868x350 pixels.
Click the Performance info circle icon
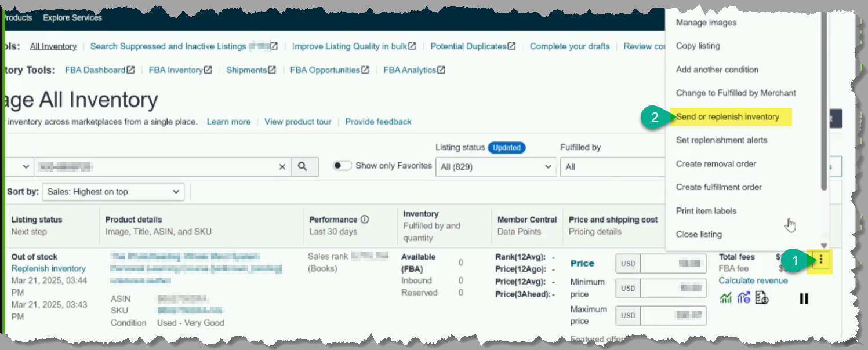(x=365, y=220)
